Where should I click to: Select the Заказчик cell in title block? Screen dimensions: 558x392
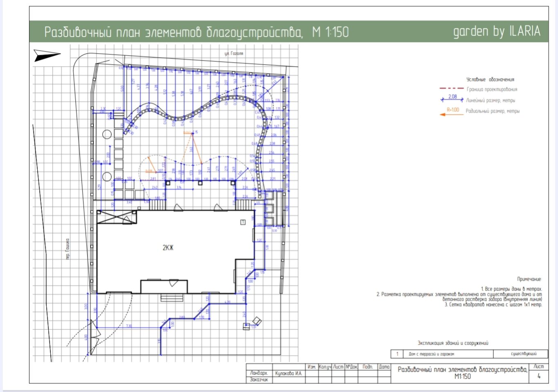coord(259,380)
